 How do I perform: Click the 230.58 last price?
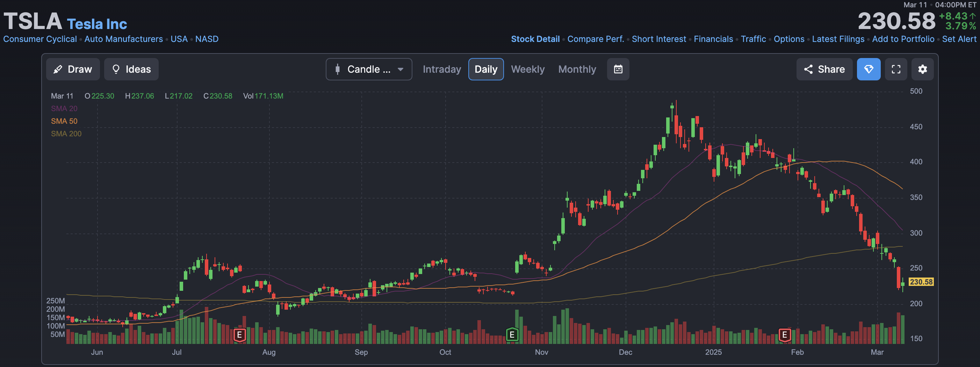896,21
